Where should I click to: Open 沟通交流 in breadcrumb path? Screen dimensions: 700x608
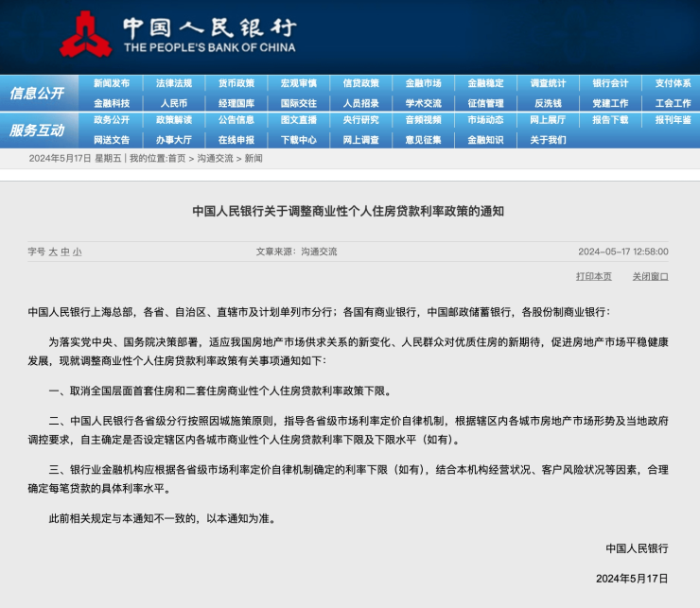[x=215, y=159]
